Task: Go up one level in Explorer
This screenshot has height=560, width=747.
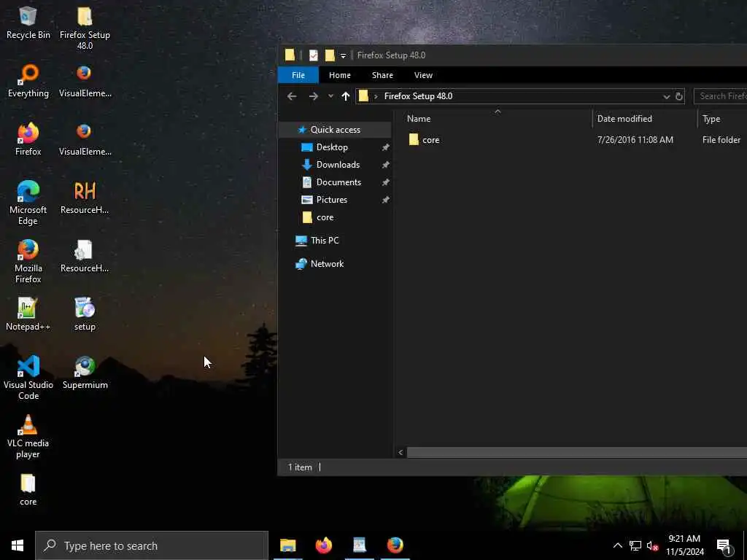Action: [345, 96]
